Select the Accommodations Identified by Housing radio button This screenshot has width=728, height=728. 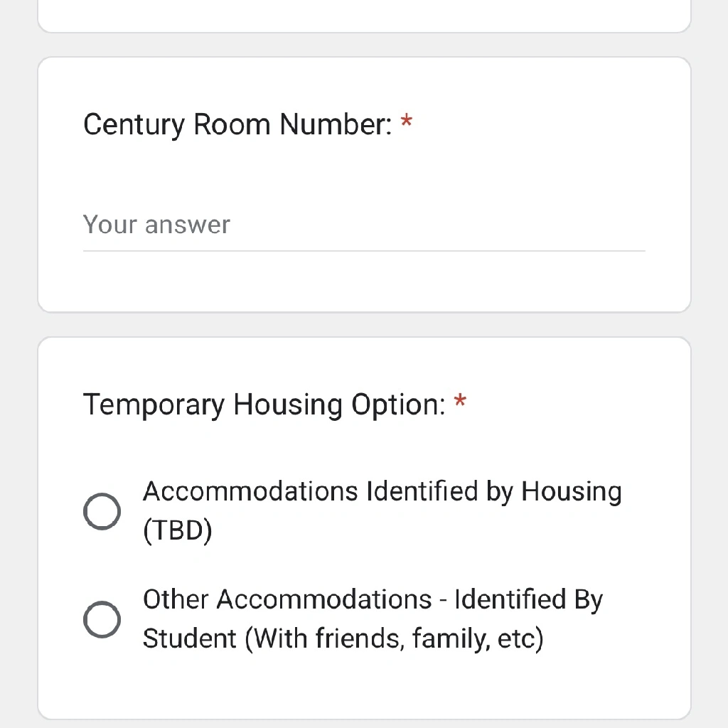102,511
